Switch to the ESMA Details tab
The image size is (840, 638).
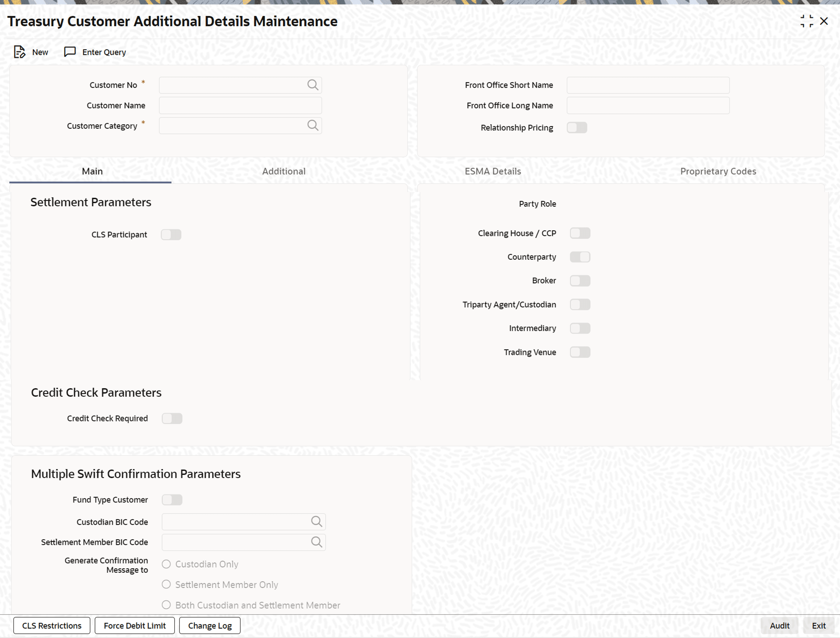click(493, 171)
